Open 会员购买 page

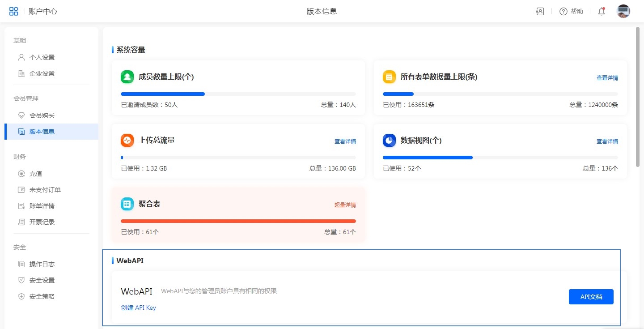click(x=42, y=115)
